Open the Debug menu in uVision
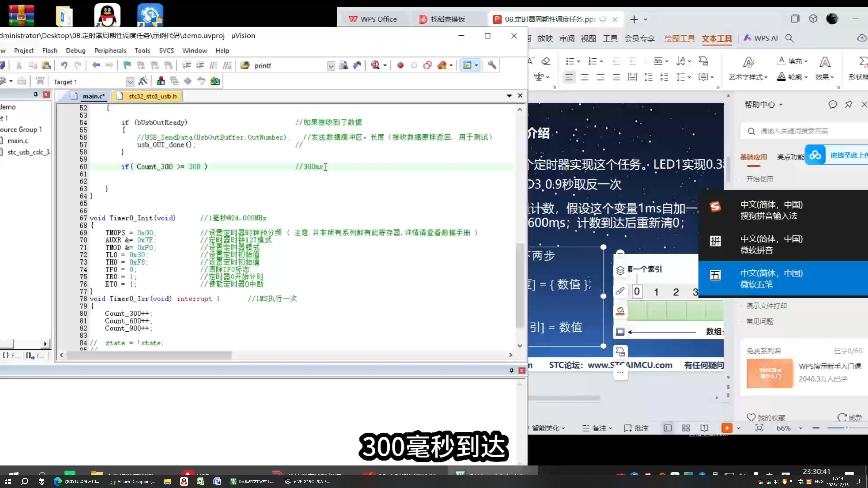868x488 pixels. (x=76, y=50)
